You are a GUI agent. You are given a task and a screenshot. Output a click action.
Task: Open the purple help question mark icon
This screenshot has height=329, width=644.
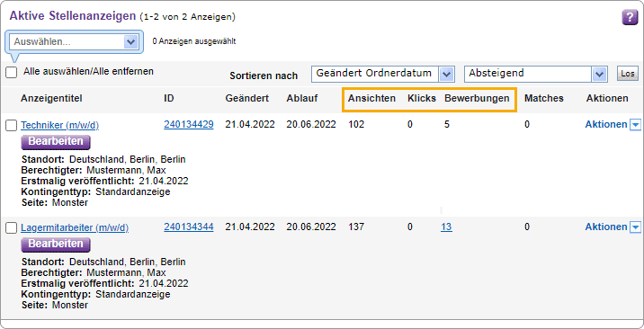click(630, 18)
